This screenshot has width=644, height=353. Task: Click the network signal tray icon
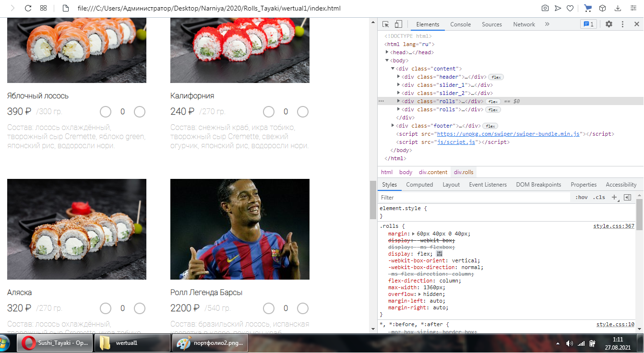pyautogui.click(x=581, y=343)
